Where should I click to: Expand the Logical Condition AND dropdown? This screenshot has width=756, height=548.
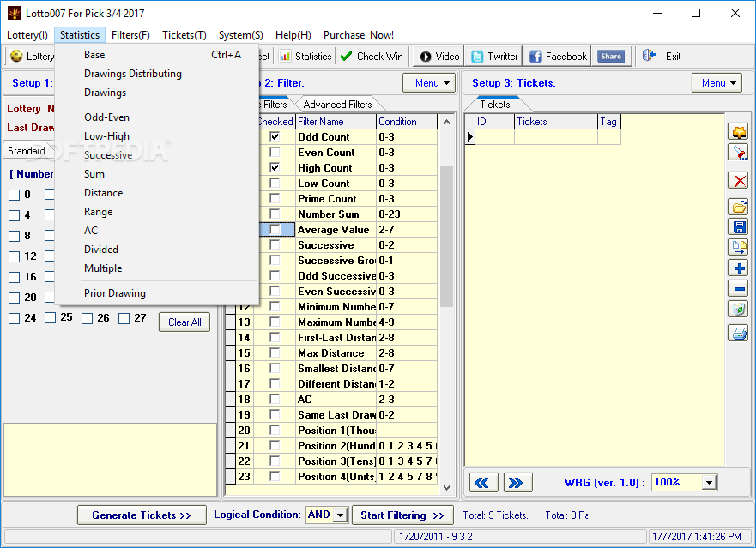[340, 515]
